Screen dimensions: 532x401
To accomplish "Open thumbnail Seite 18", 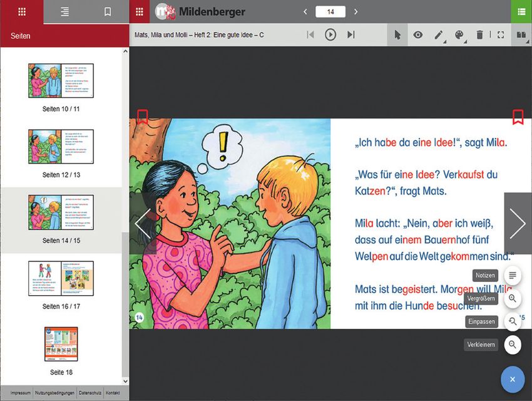I will [61, 344].
